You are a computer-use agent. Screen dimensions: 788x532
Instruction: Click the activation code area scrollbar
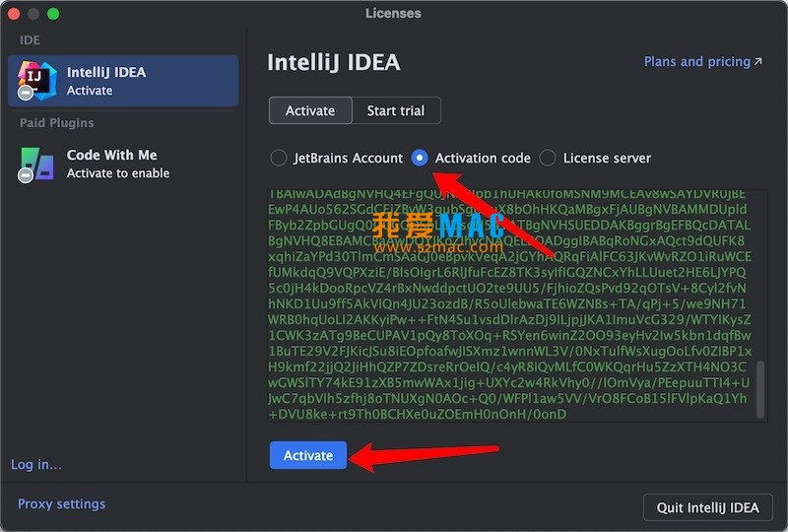[760, 389]
